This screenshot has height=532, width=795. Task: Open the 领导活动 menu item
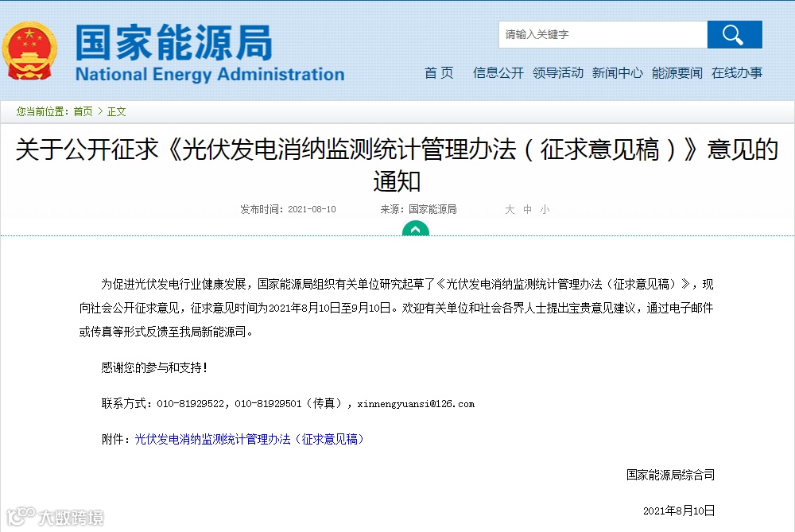click(558, 73)
